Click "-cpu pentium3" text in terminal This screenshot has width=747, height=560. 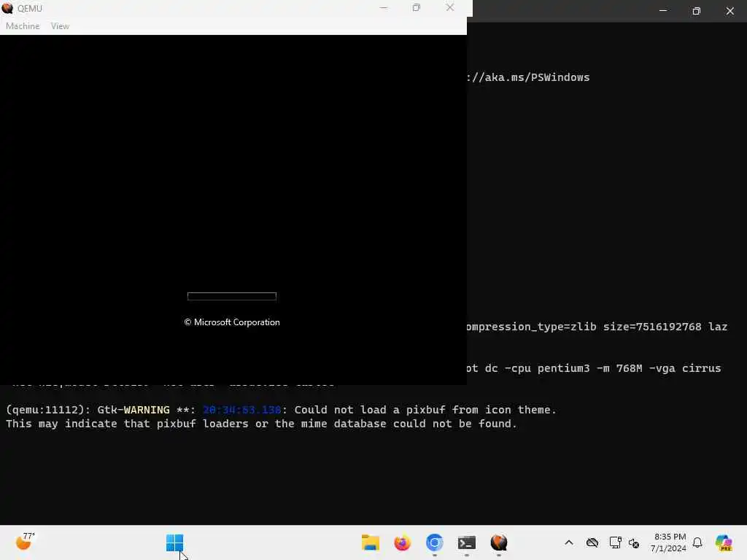click(x=547, y=368)
